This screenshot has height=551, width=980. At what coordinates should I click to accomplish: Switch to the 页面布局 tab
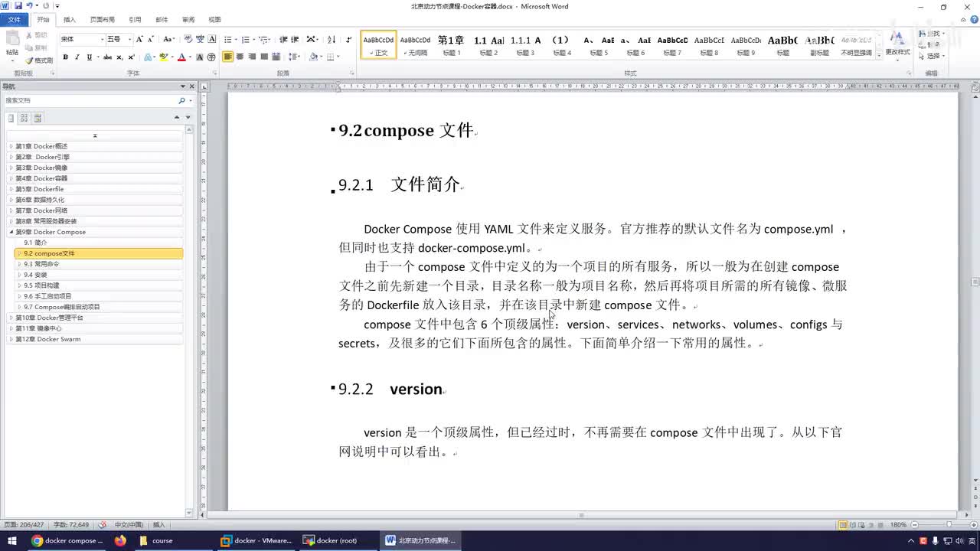click(103, 20)
